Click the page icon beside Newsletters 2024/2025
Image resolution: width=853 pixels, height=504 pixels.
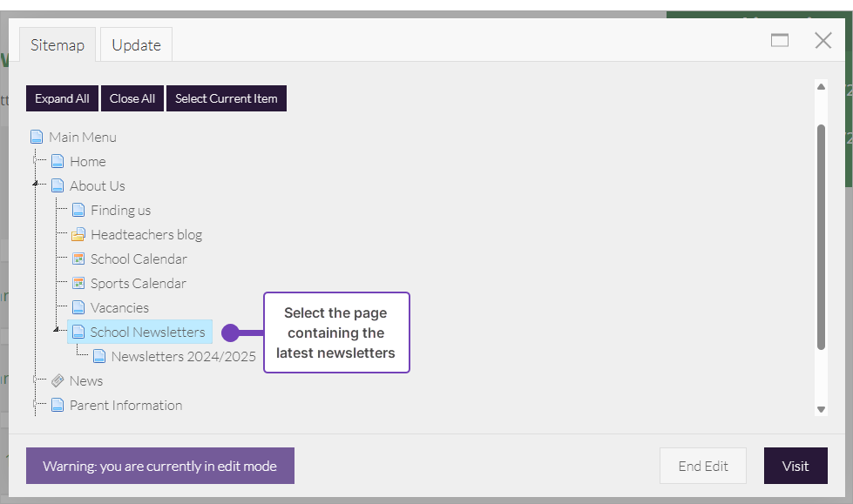[99, 357]
